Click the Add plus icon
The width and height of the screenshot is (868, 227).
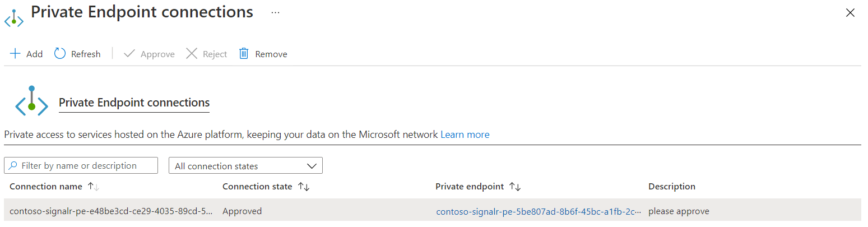[x=15, y=54]
